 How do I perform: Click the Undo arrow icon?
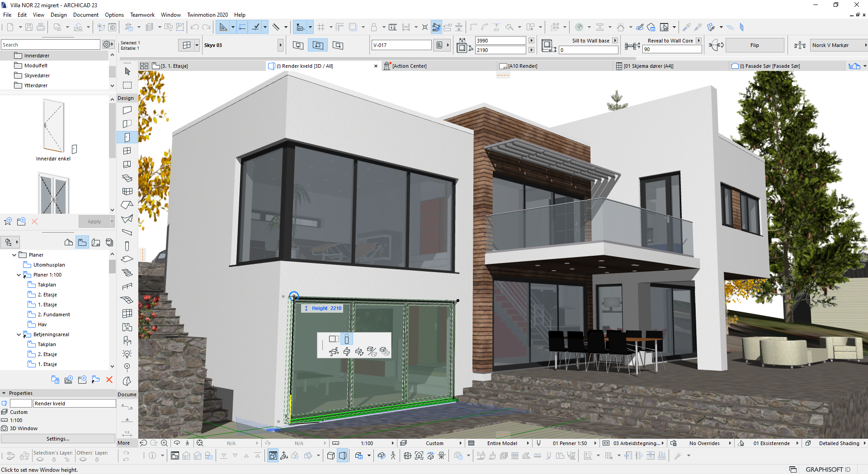(x=194, y=27)
